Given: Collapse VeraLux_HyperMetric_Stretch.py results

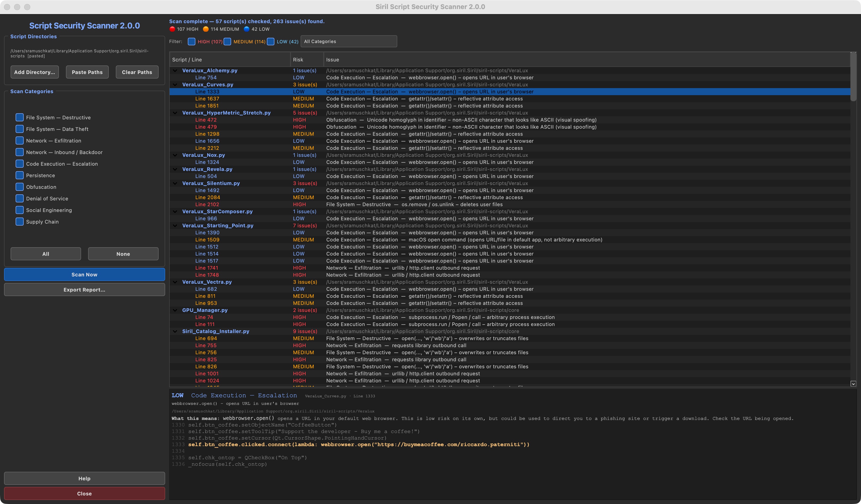Looking at the screenshot, I should 175,113.
